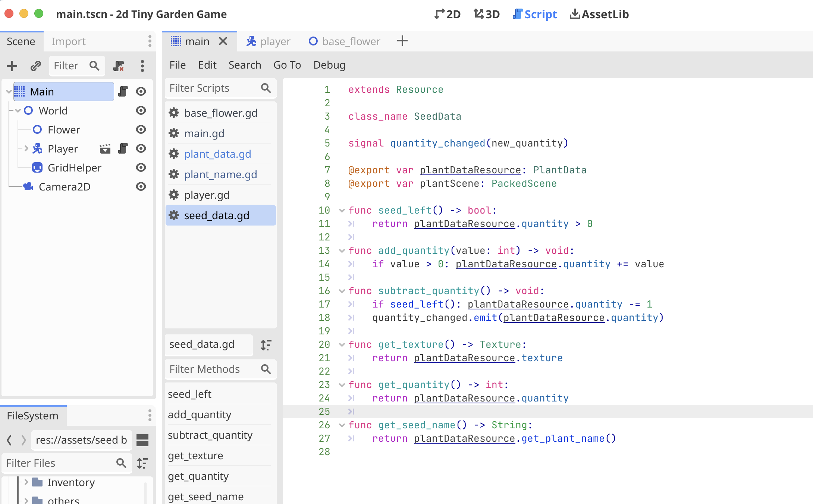
Task: Switch to the base_flower scene tab
Action: click(345, 41)
